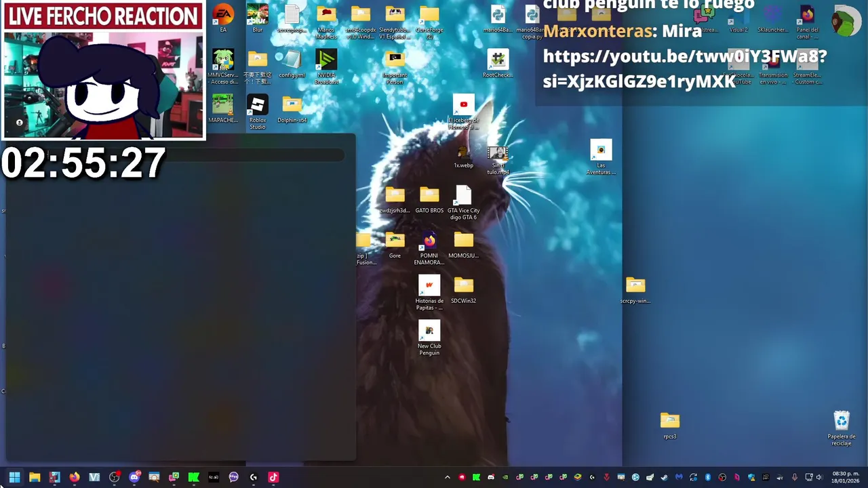Open the Papelera de reciclaje
868x488 pixels.
(x=842, y=428)
